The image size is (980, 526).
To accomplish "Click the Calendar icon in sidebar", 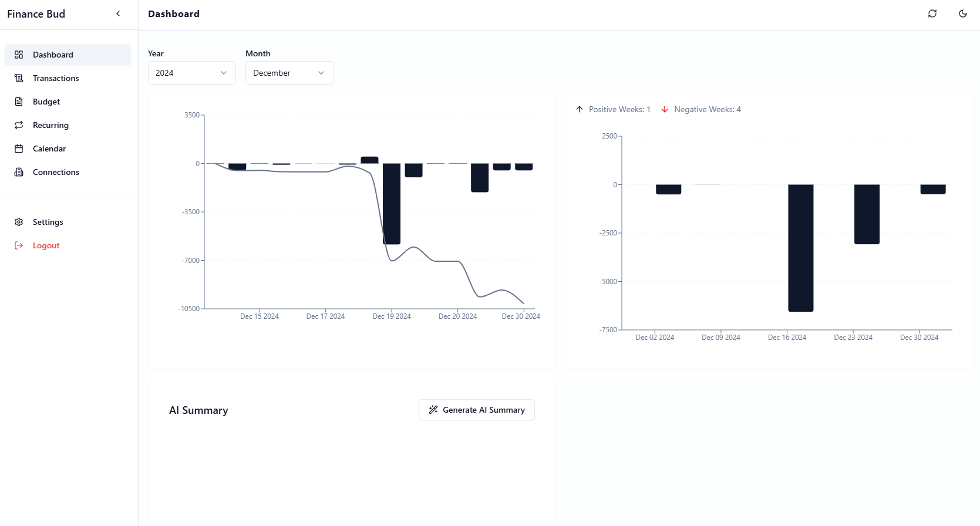I will 19,149.
